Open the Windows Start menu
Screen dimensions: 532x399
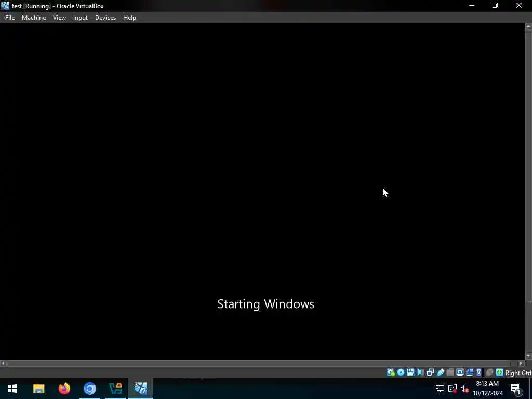click(12, 389)
